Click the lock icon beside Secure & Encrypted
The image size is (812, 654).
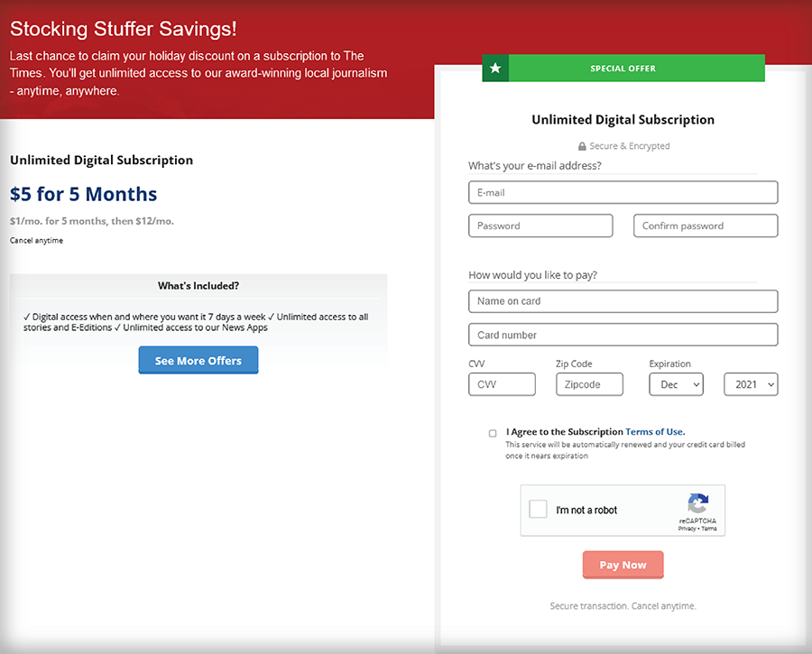(582, 146)
